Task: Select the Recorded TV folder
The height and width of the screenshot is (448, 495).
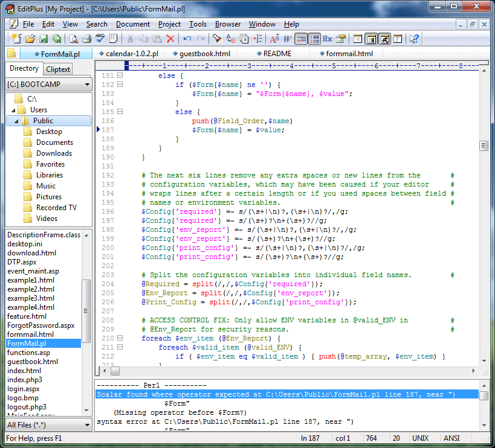Action: click(56, 208)
